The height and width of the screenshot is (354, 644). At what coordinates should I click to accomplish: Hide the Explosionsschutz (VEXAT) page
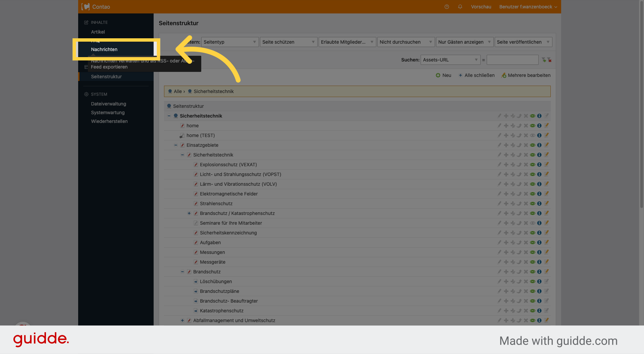[x=533, y=165]
